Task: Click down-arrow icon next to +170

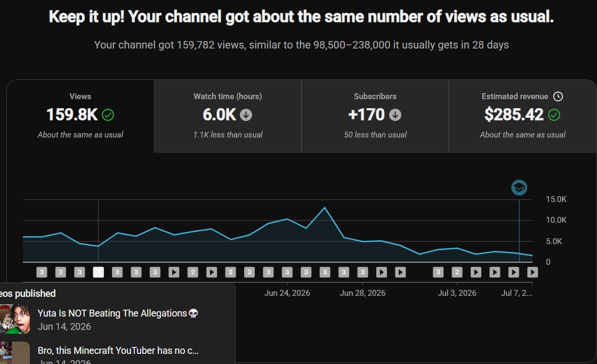Action: click(395, 115)
